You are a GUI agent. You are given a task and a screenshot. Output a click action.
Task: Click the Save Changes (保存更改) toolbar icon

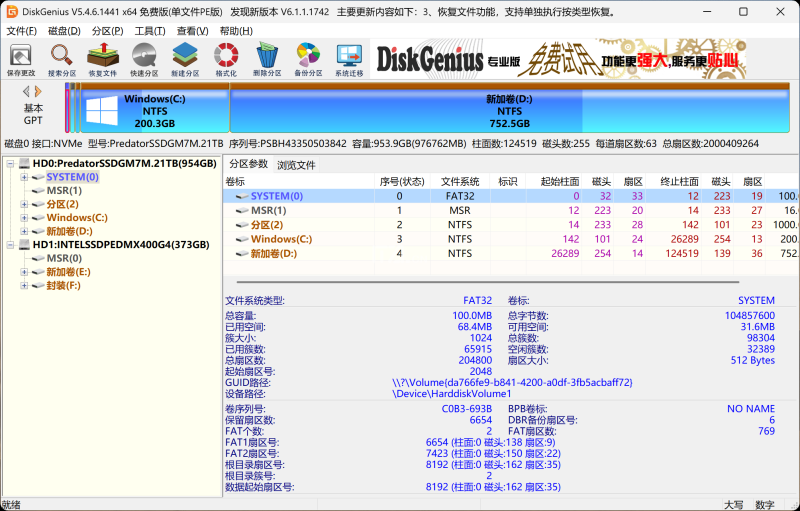[x=21, y=59]
